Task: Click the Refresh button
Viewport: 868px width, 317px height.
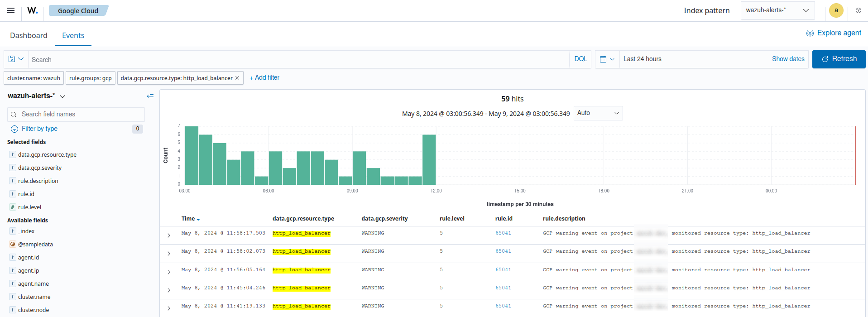Action: (x=839, y=59)
